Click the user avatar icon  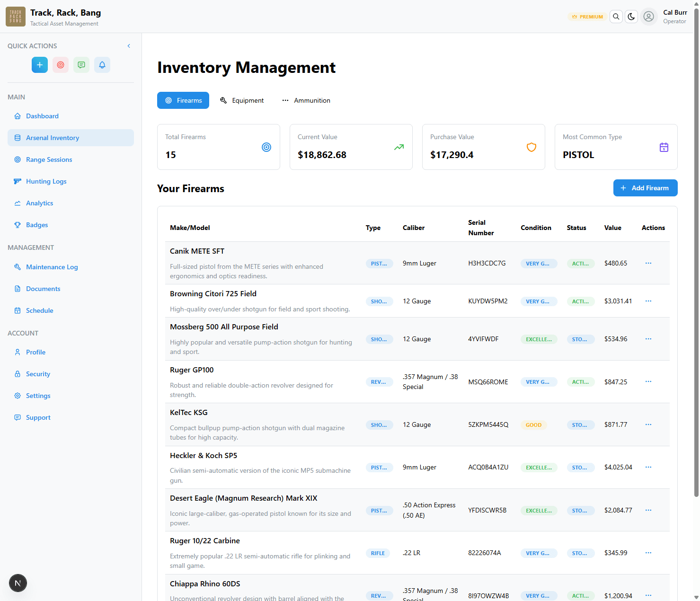point(648,17)
